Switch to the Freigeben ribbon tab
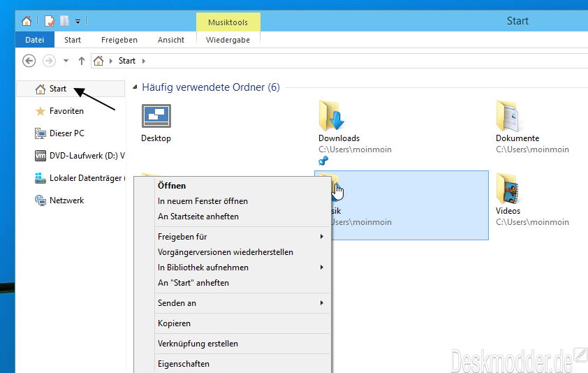This screenshot has width=588, height=373. 119,40
